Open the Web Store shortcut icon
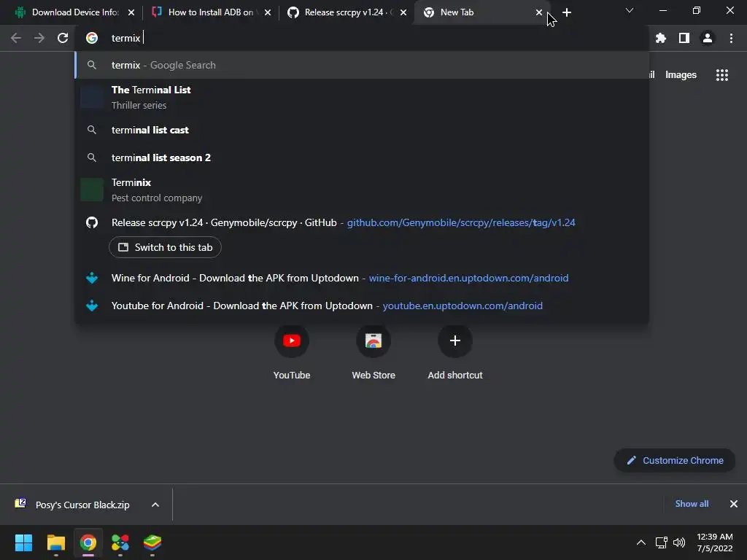This screenshot has width=747, height=560. click(x=373, y=341)
